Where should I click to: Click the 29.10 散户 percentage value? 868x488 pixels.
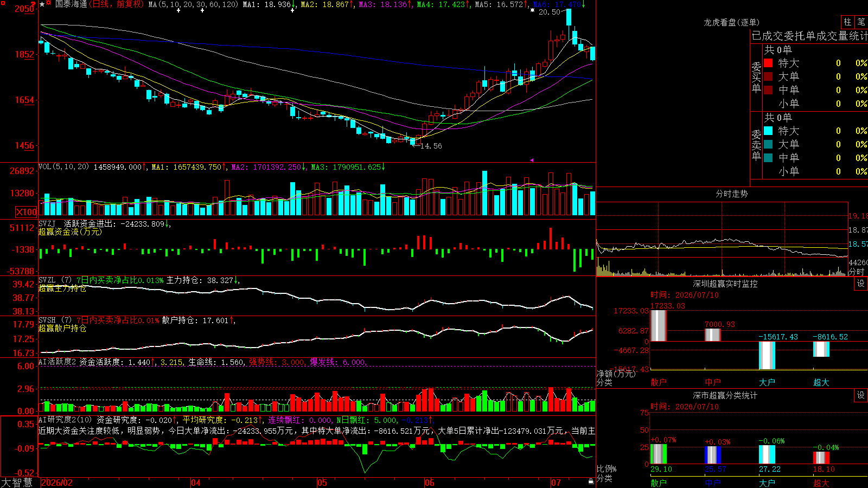point(661,469)
